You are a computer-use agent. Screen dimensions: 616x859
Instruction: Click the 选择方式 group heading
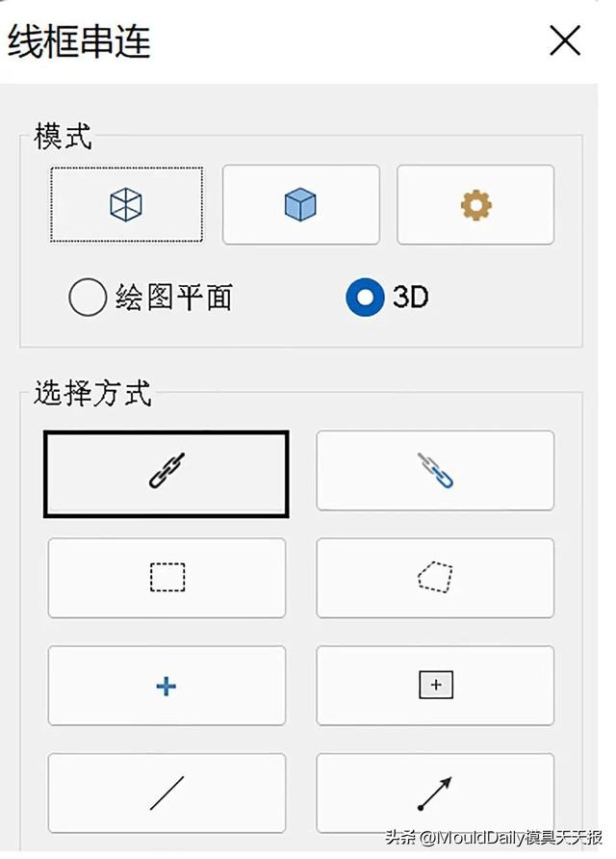coord(92,393)
